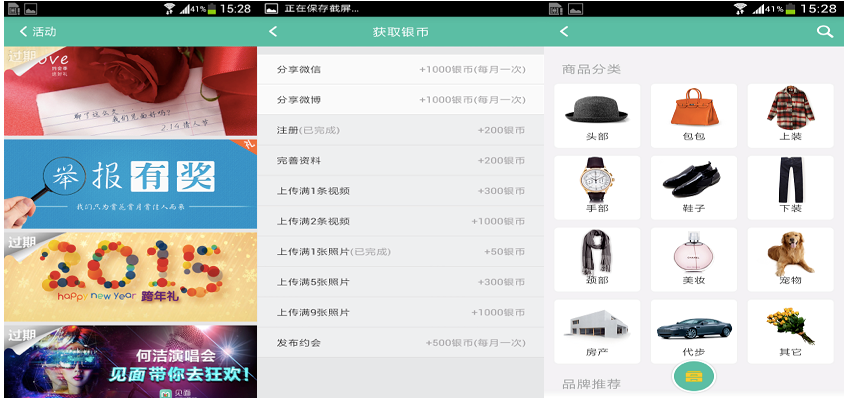Open the 何洁演唱会 concert banner

coord(130,361)
